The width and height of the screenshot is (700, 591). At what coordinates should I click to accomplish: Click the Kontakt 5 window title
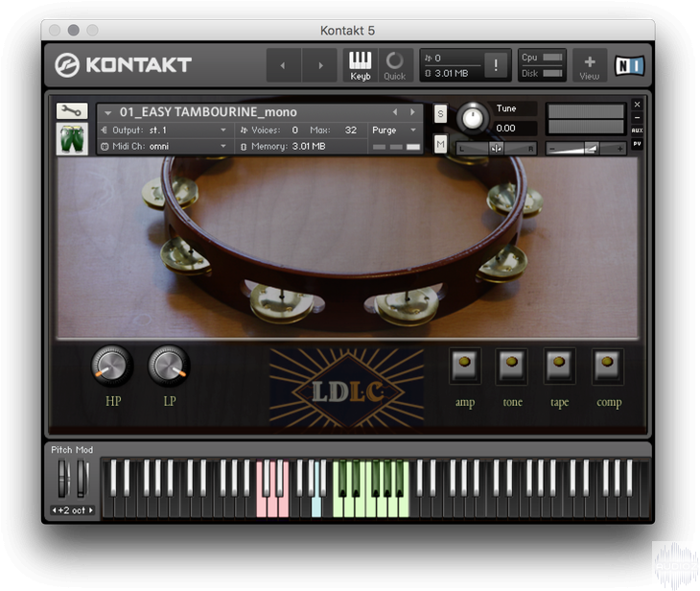click(347, 31)
